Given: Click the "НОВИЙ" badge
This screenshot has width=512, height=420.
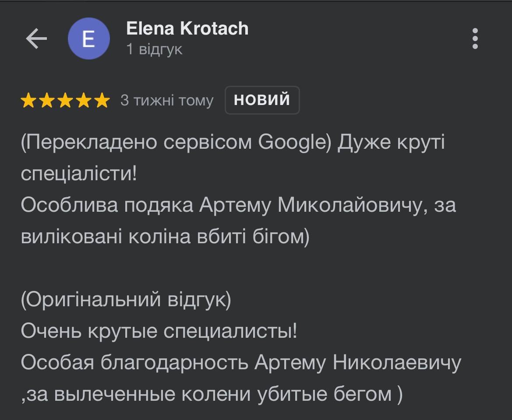Looking at the screenshot, I should [262, 100].
